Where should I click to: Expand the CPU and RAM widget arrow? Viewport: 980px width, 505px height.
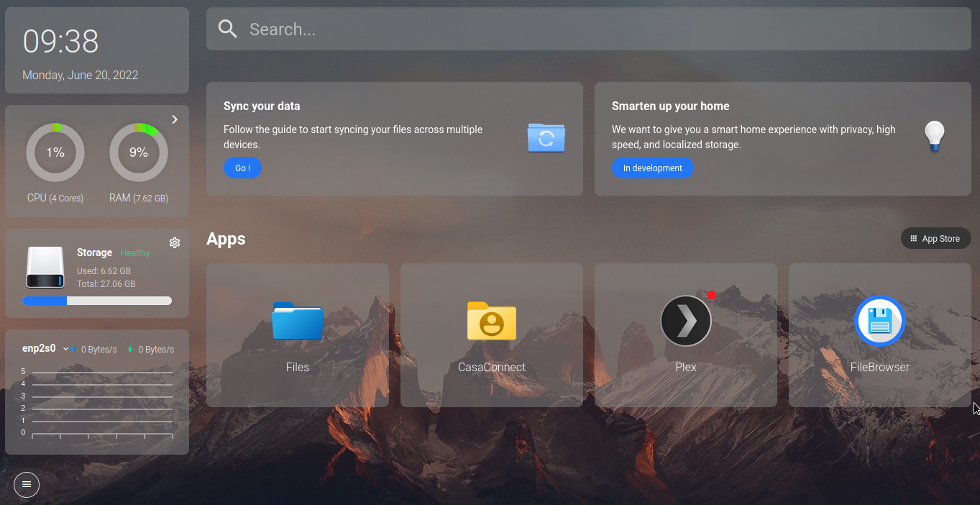[x=175, y=119]
